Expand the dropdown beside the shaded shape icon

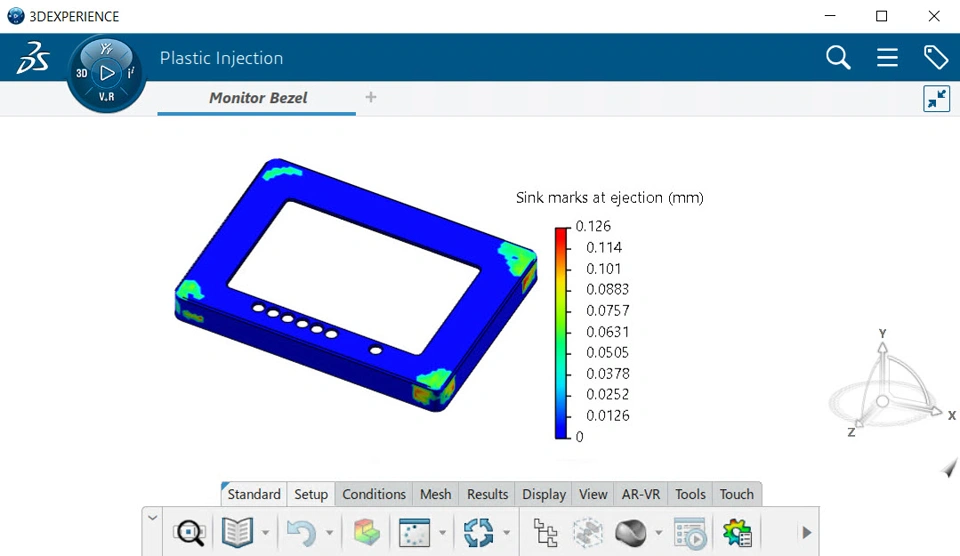click(659, 533)
